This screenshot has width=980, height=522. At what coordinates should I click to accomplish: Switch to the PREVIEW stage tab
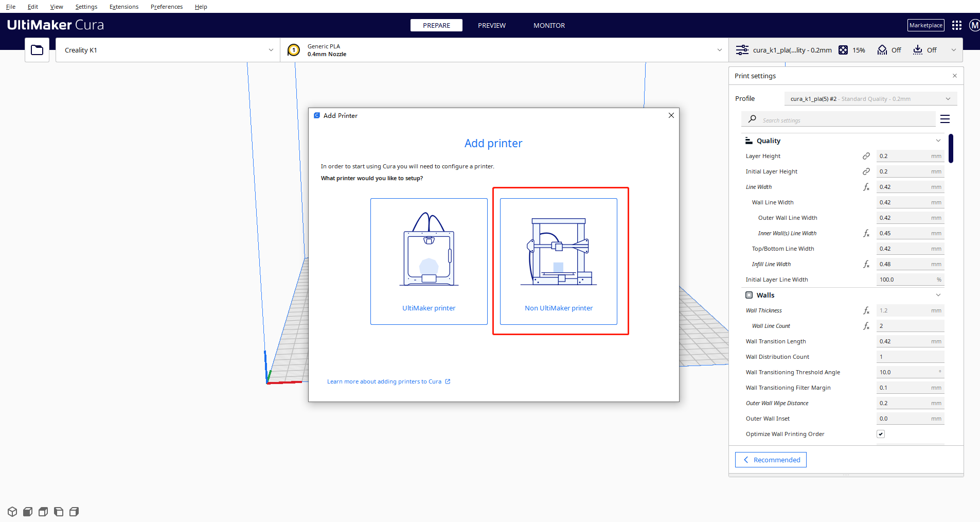click(492, 25)
